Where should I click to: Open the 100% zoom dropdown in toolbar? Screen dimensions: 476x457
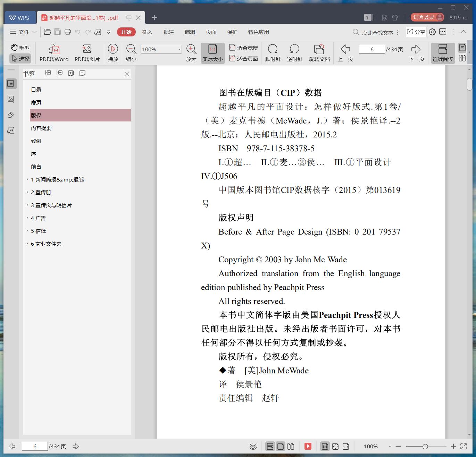pyautogui.click(x=179, y=49)
